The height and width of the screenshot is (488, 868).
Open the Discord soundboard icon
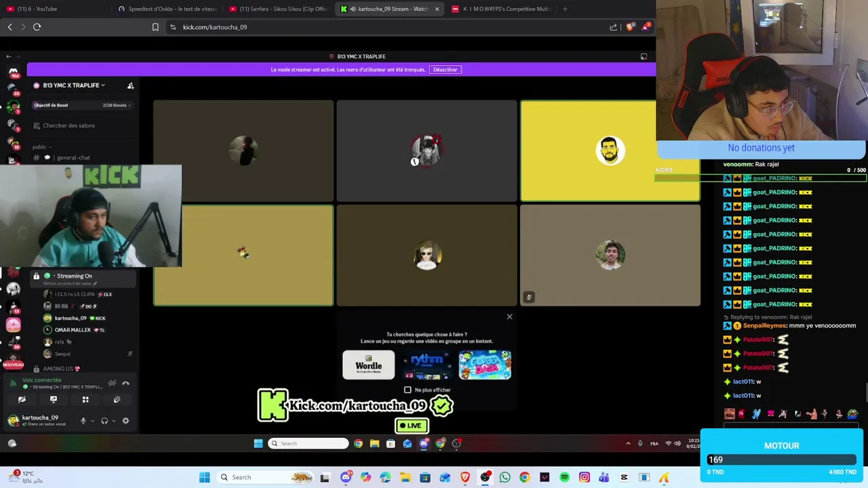117,400
